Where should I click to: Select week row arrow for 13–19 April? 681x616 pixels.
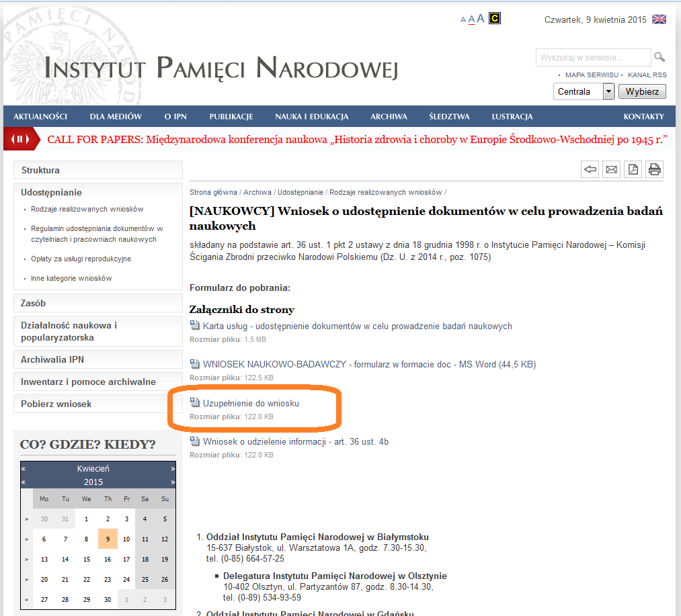coord(26,559)
